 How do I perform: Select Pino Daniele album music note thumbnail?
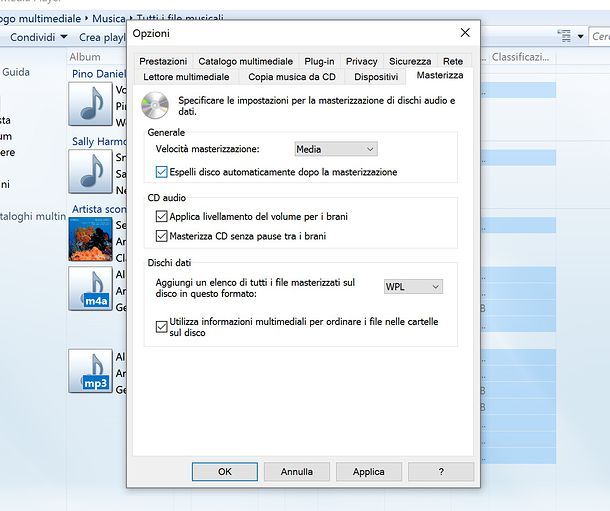coord(90,104)
